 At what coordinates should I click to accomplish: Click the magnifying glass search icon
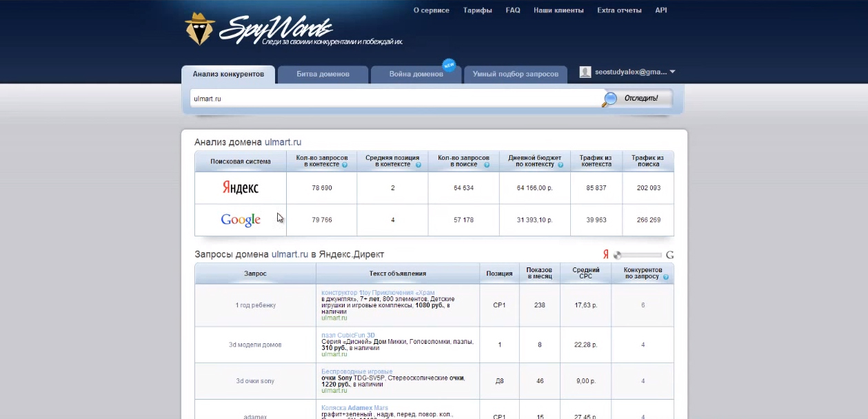tap(609, 99)
